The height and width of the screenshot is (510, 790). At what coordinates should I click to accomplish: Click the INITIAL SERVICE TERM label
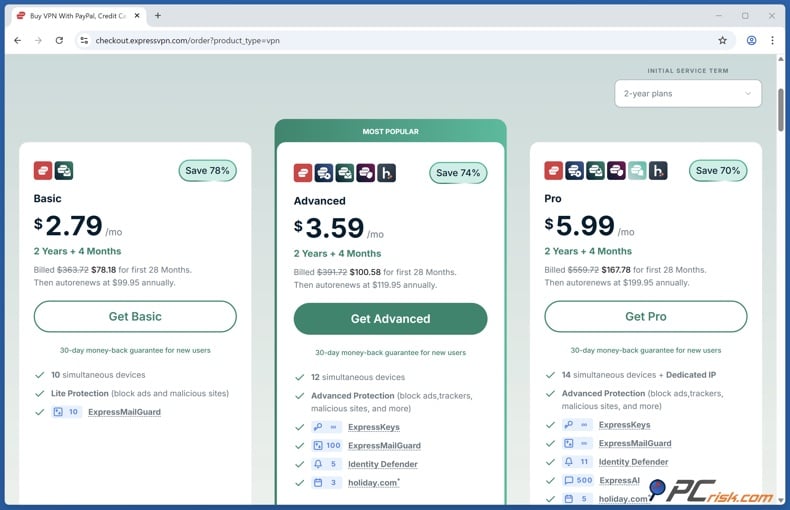(688, 71)
